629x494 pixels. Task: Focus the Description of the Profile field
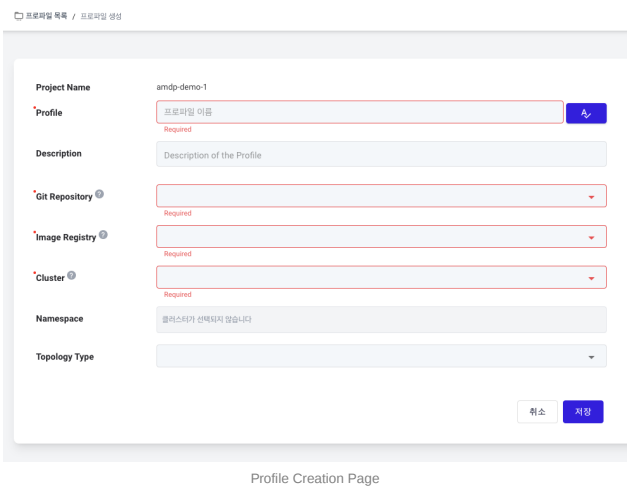pos(381,154)
